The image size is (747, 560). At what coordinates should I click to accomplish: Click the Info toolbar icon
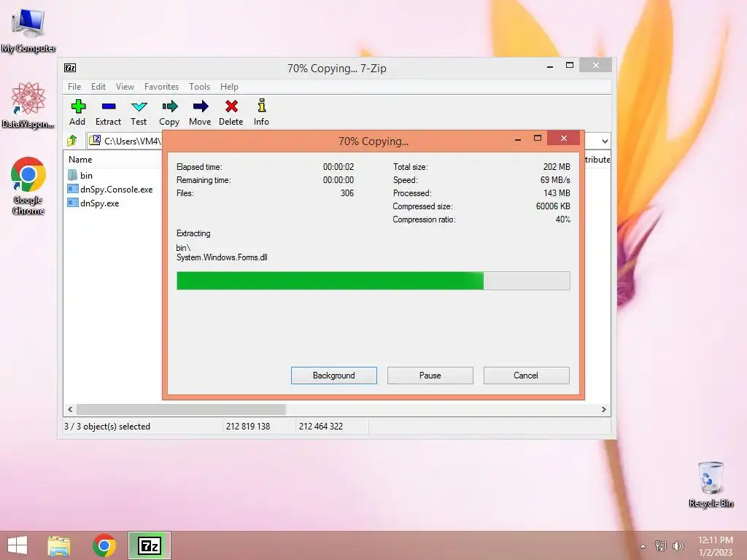tap(261, 112)
